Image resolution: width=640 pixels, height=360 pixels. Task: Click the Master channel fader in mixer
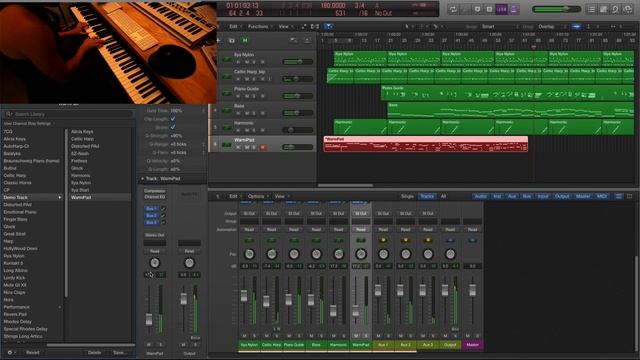(472, 290)
